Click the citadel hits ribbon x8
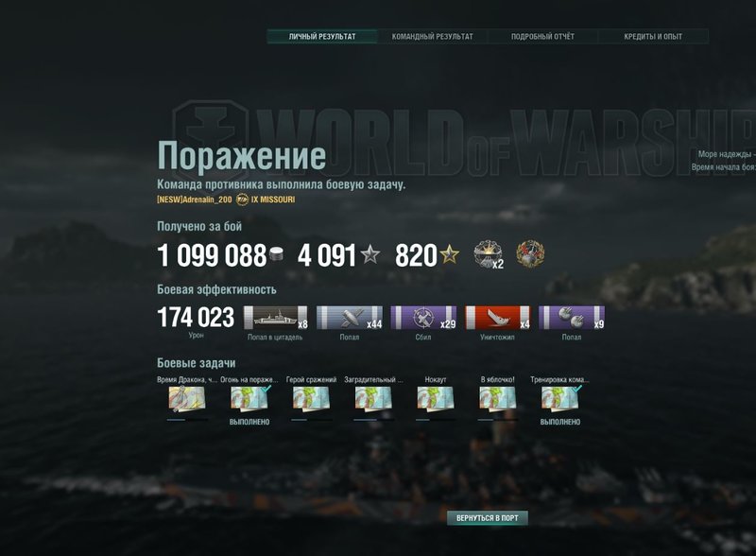 275,318
